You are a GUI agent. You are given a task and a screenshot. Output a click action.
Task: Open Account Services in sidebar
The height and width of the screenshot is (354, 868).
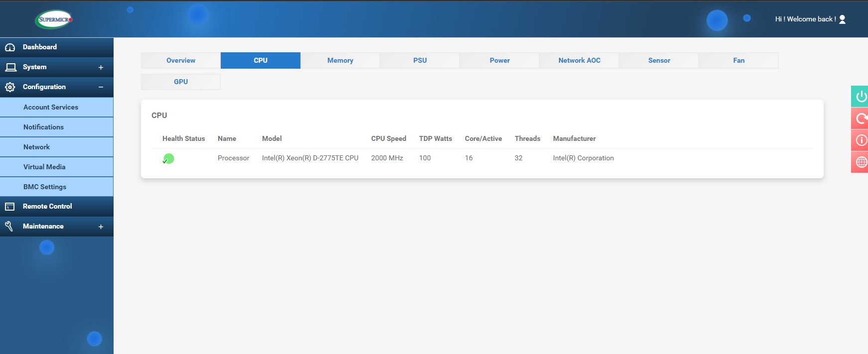tap(51, 107)
